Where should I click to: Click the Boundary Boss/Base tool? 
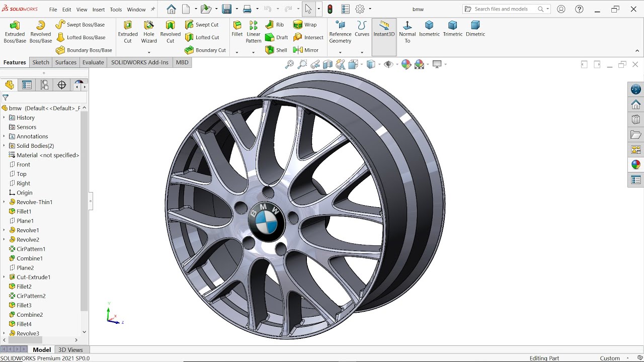[x=84, y=50]
